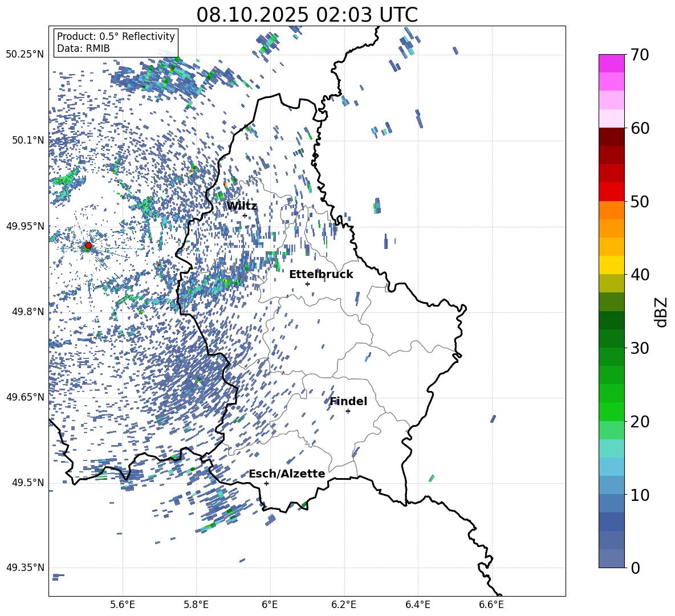Click the Esch/Alzette station cross marker
Screen dimensions: 675x616
pyautogui.click(x=266, y=483)
